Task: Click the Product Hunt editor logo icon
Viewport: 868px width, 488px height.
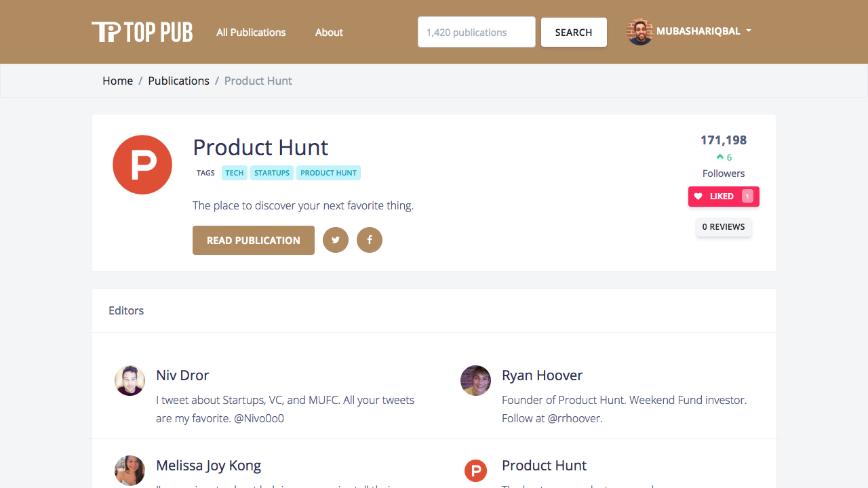Action: point(475,470)
